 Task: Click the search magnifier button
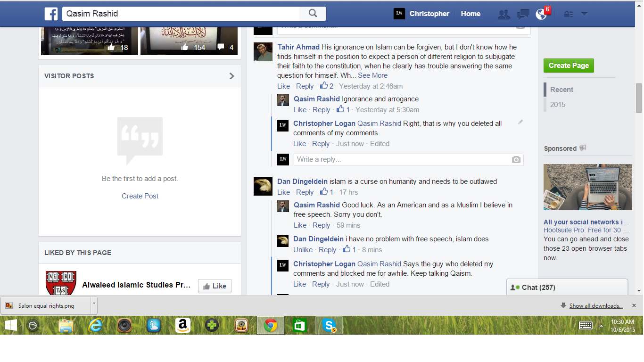313,14
